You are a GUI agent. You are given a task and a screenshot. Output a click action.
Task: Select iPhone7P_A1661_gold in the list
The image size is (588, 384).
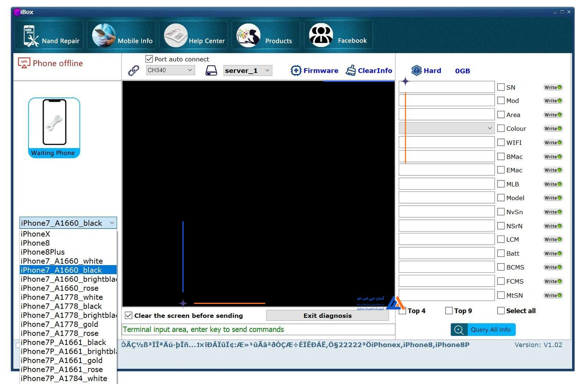click(68, 360)
